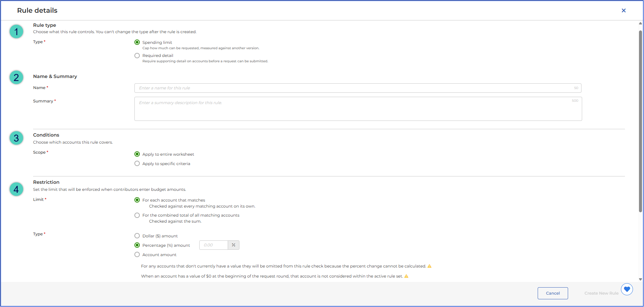Select the Spending limit rule type

tap(137, 42)
